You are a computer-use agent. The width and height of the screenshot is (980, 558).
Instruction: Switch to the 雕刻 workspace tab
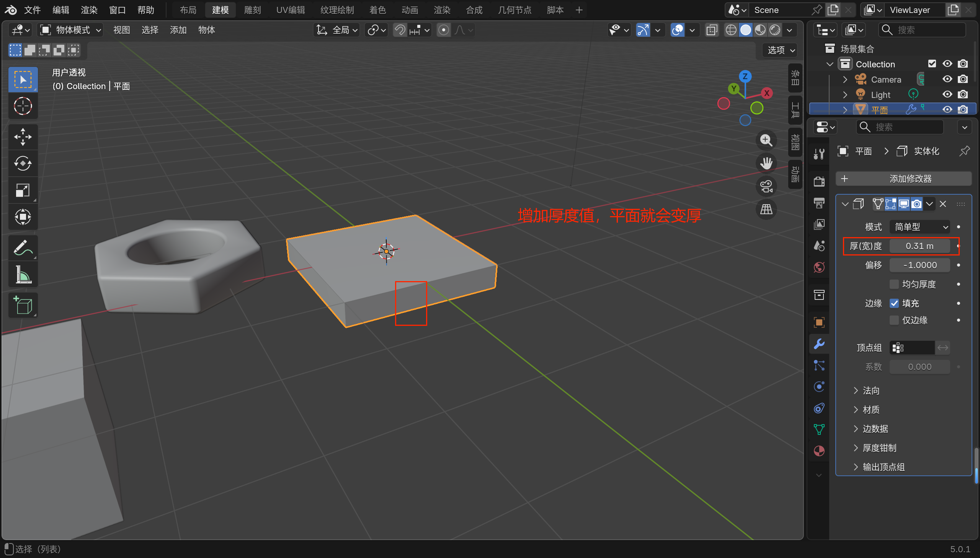[x=252, y=10]
